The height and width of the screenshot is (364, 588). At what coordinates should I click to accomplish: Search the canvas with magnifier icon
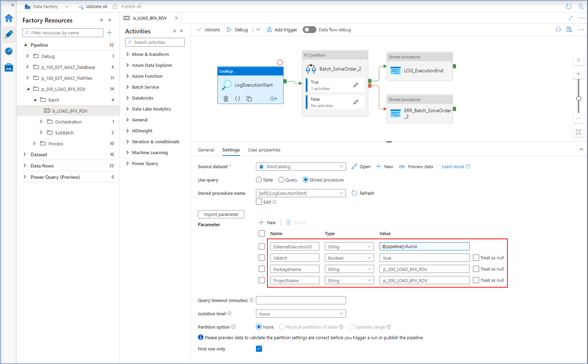tap(578, 60)
